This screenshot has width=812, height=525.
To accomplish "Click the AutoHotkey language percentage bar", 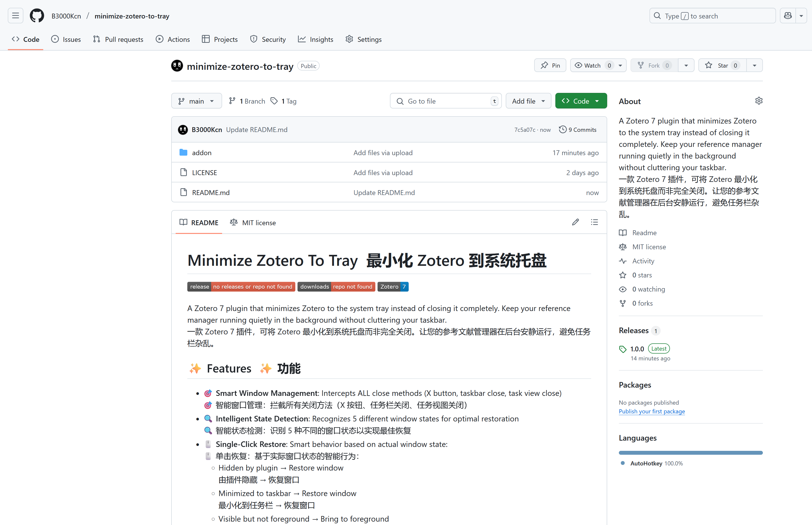I will [x=691, y=452].
